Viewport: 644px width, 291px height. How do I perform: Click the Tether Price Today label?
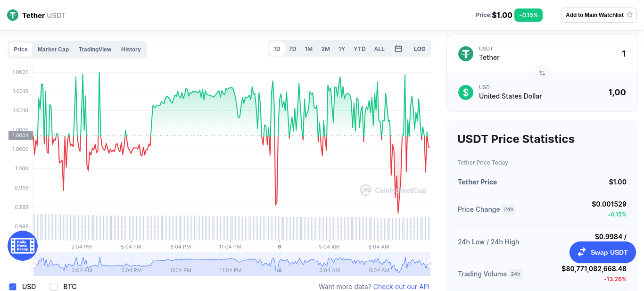pyautogui.click(x=483, y=163)
